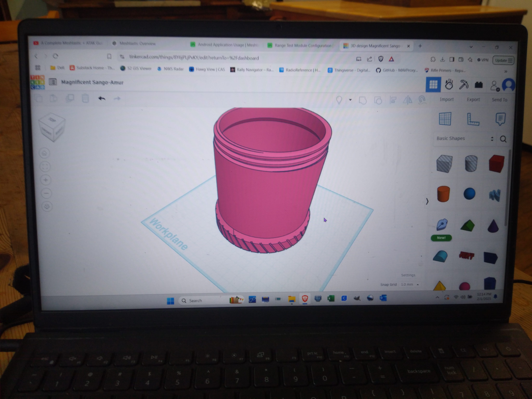The width and height of the screenshot is (532, 399).
Task: Click the Cruise magnet icon
Action: (422, 100)
